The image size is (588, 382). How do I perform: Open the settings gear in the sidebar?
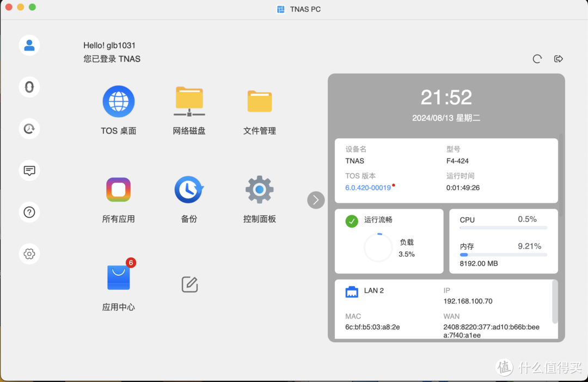pos(29,253)
